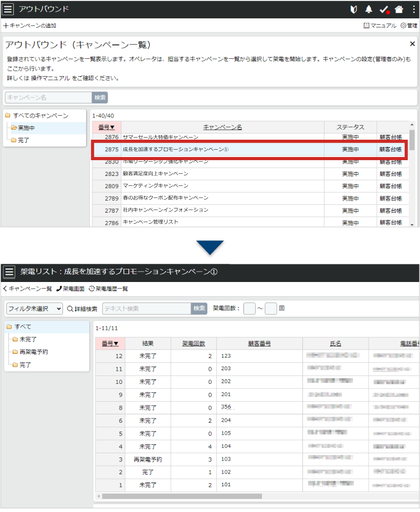Click 検索 button beside テキスト検索
The width and height of the screenshot is (420, 512).
pyautogui.click(x=199, y=309)
